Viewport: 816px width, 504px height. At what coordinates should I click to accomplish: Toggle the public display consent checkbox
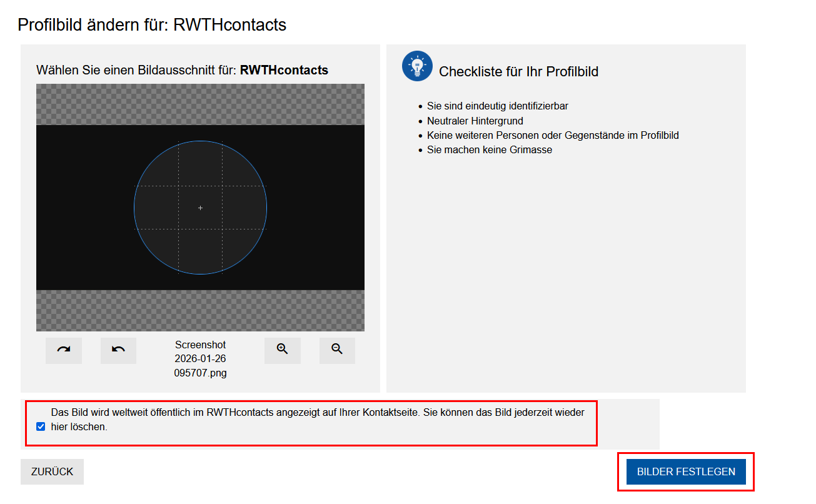click(x=41, y=426)
